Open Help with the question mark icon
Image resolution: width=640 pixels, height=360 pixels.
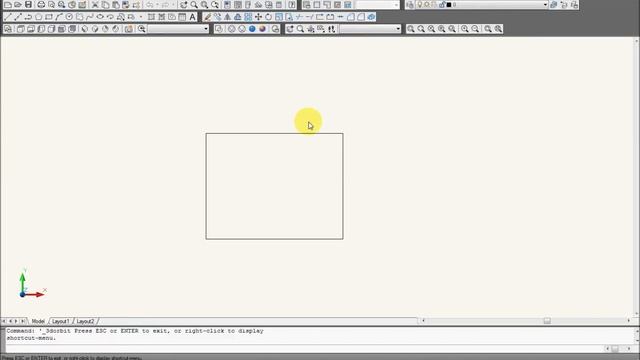click(292, 5)
